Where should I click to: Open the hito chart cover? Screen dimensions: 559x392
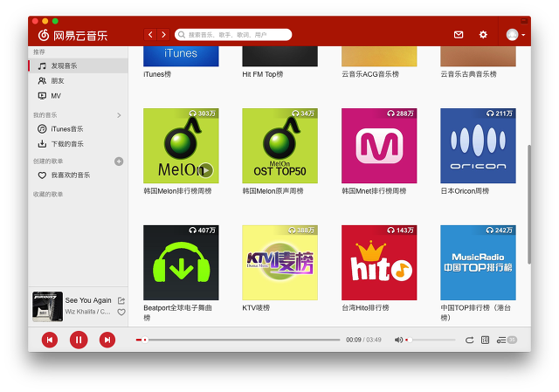pyautogui.click(x=379, y=263)
